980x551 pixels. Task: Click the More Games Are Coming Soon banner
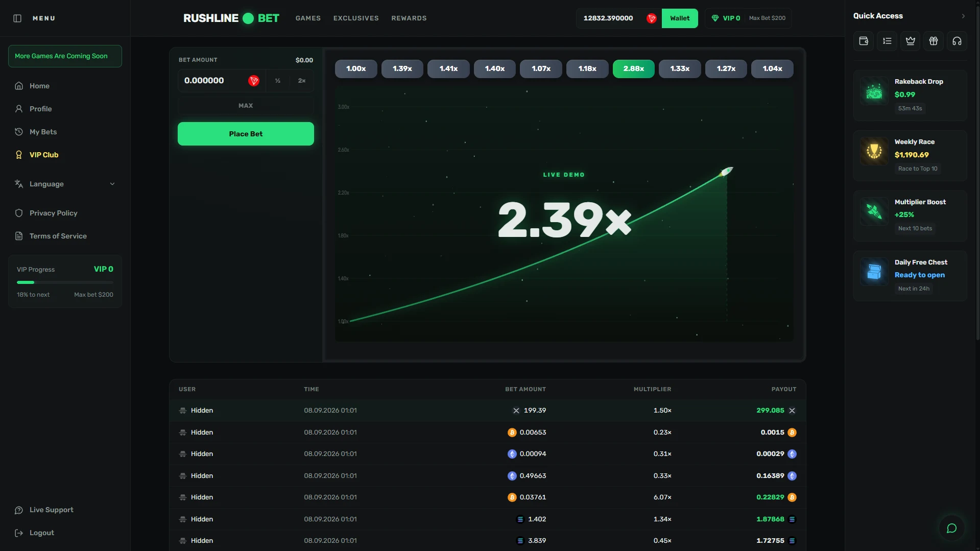pyautogui.click(x=65, y=56)
